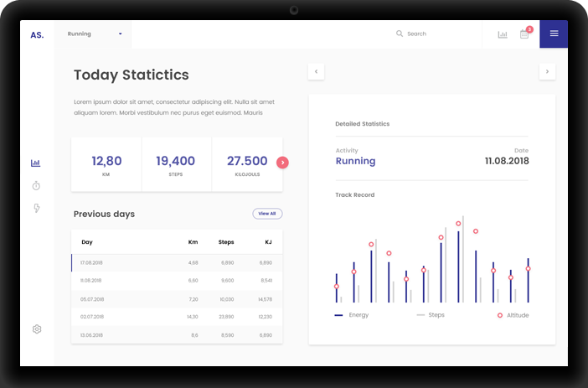The width and height of the screenshot is (588, 388).
Task: Open the stopwatch timer sidebar icon
Action: (x=36, y=185)
